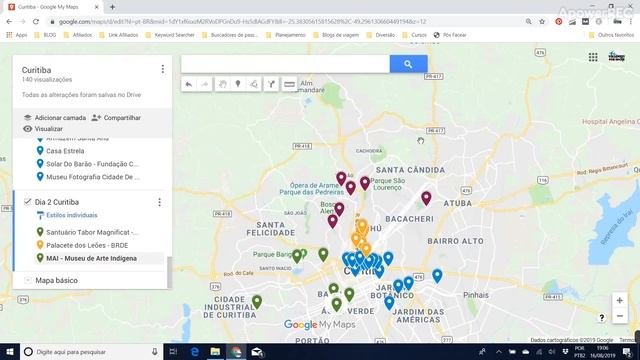Open the Apps shortcut in bookmarks bar
This screenshot has height=360, width=640.
click(x=17, y=35)
